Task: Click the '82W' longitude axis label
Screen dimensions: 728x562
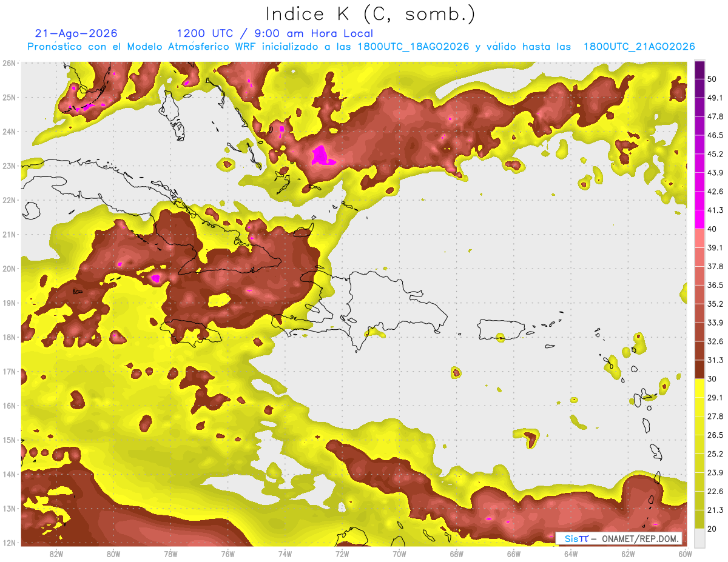Action: [56, 554]
